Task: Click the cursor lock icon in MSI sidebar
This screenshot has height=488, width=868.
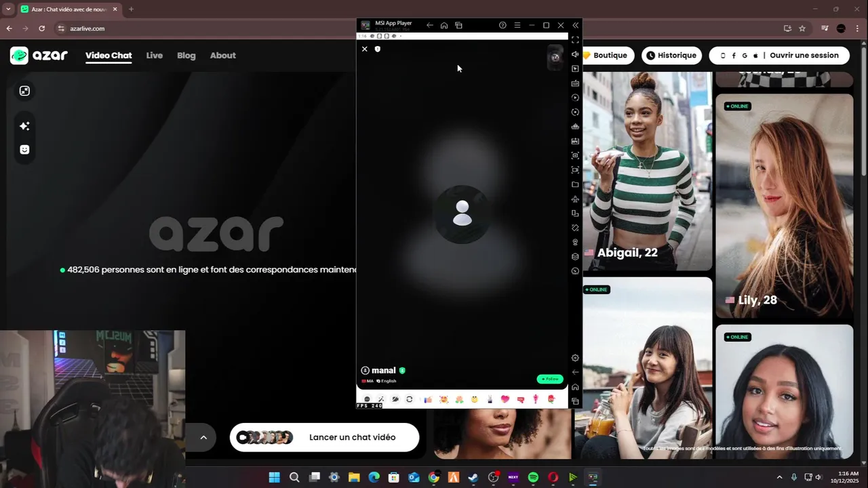Action: pyautogui.click(x=576, y=68)
